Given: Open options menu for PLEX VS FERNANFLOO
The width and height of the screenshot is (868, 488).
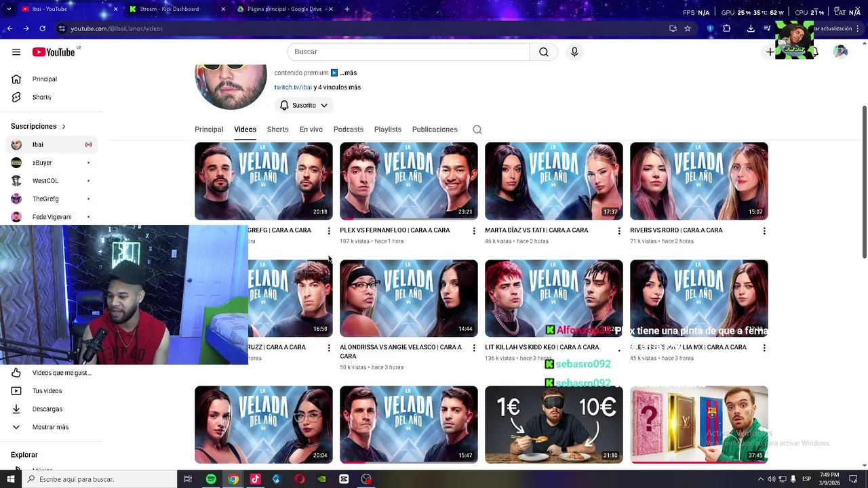Looking at the screenshot, I should pos(474,231).
